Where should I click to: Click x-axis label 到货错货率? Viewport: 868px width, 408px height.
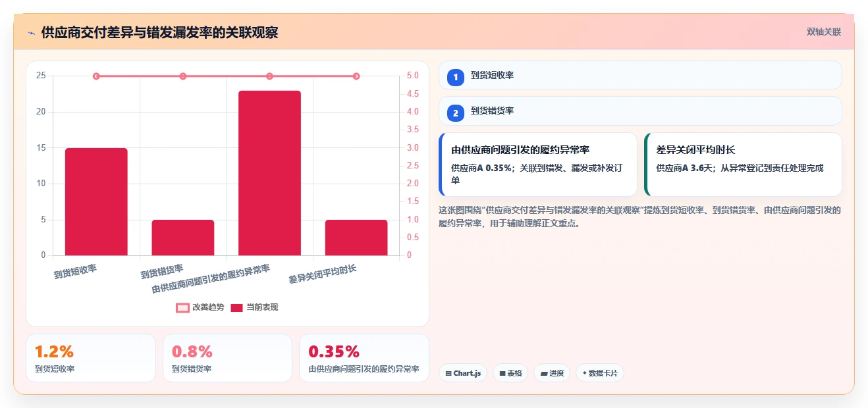click(x=162, y=271)
